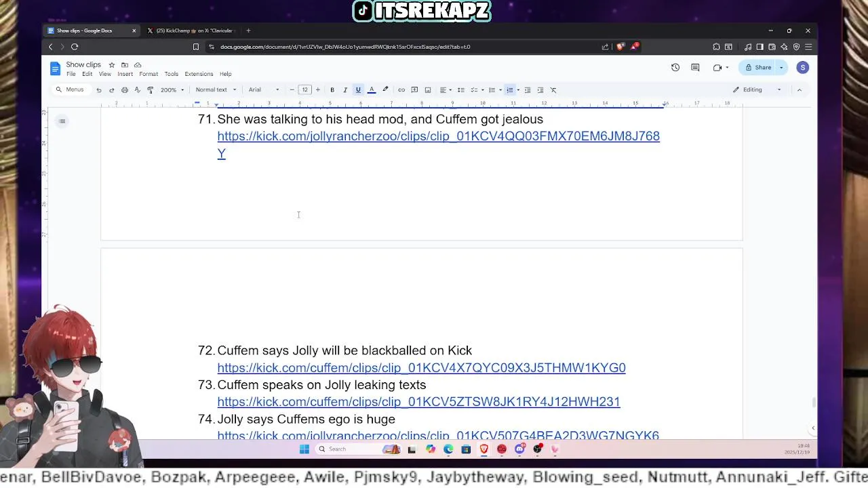Click the font size field

[x=305, y=90]
